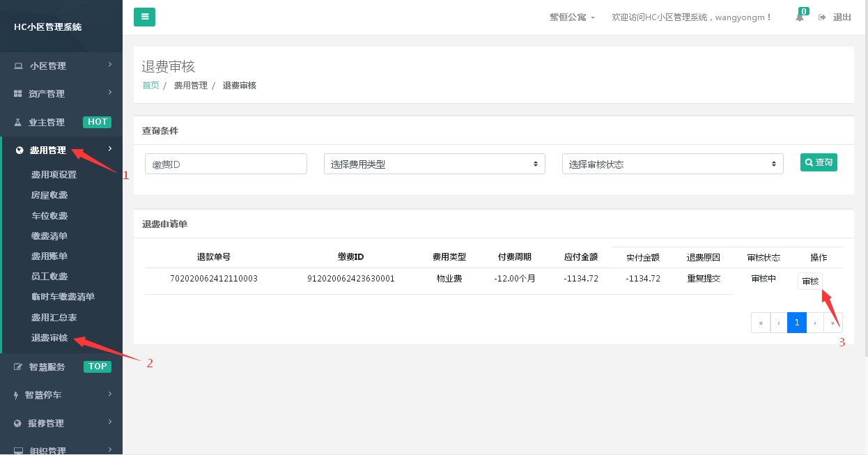Image resolution: width=868 pixels, height=455 pixels.
Task: Click the 物业费 fee type cell
Action: click(x=449, y=279)
